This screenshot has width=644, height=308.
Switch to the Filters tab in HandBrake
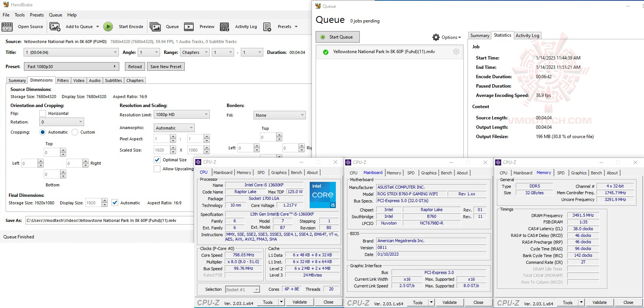coord(63,80)
